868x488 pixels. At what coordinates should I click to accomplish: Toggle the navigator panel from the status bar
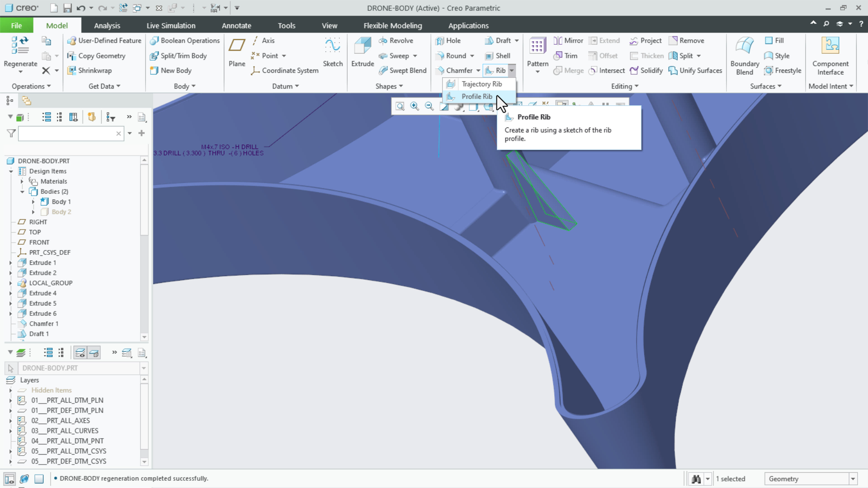tap(10, 479)
